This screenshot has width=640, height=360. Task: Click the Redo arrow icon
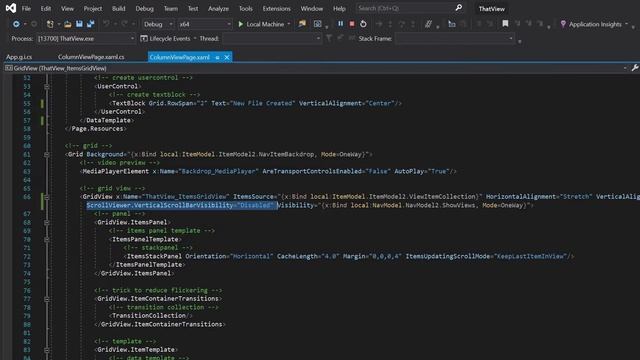124,24
